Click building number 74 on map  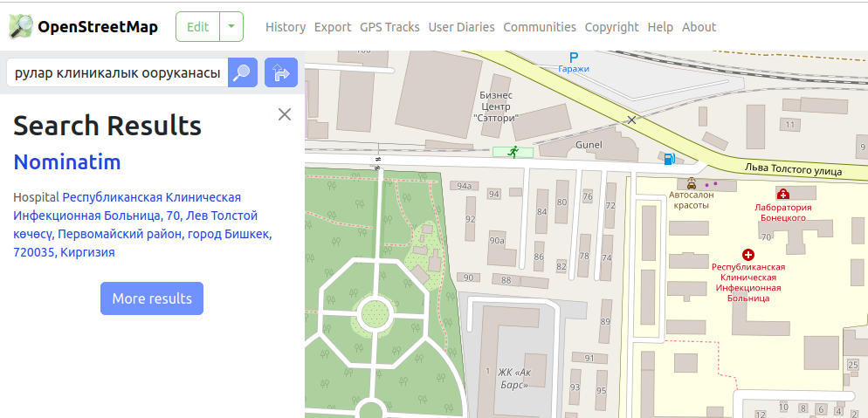(607, 257)
